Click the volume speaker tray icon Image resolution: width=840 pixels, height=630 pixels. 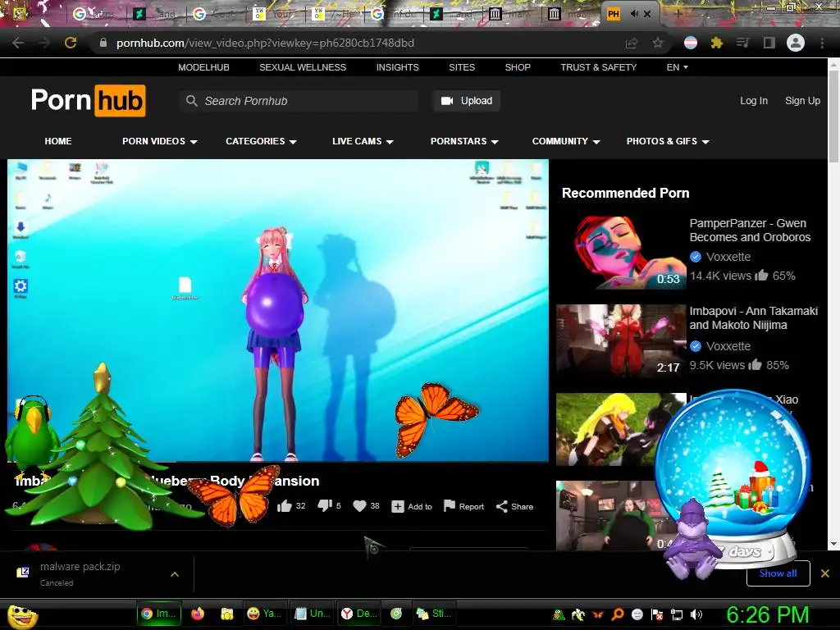coord(696,614)
